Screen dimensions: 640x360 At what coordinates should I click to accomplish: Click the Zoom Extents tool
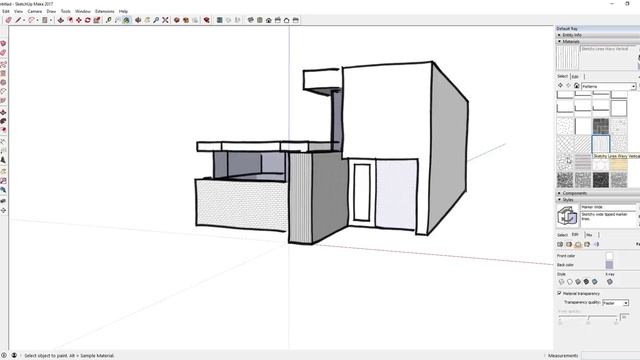165,20
